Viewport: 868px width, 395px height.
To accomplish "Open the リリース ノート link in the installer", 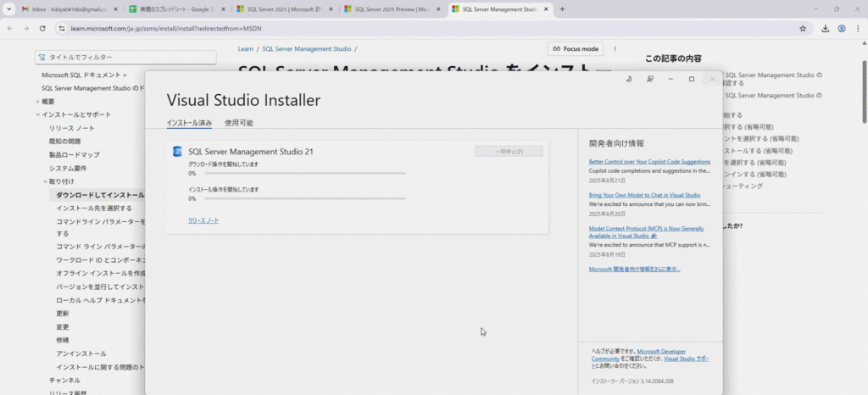I will pos(203,220).
